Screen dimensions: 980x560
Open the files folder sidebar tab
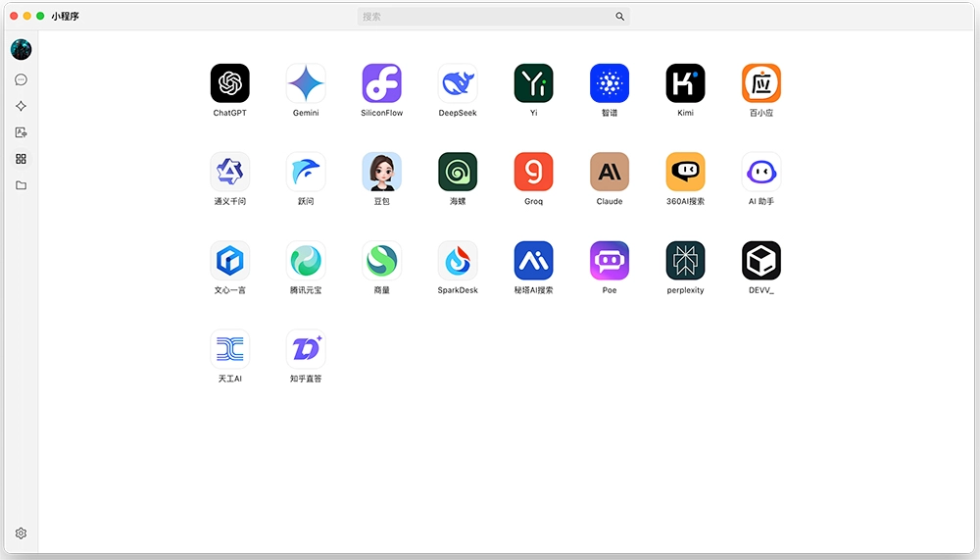22,185
